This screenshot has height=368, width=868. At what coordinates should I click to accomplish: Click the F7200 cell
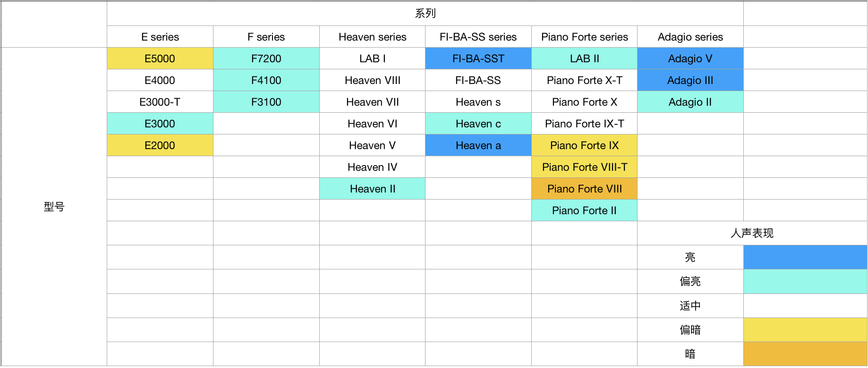tap(266, 59)
